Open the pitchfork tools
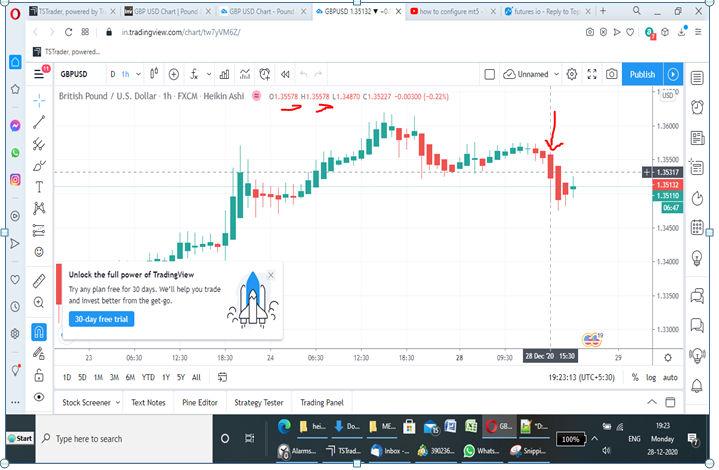Screen dimensions: 719x470 coord(39,144)
